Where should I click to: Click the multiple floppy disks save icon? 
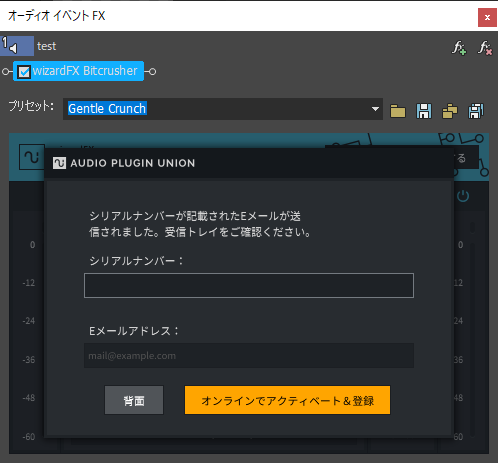click(476, 111)
